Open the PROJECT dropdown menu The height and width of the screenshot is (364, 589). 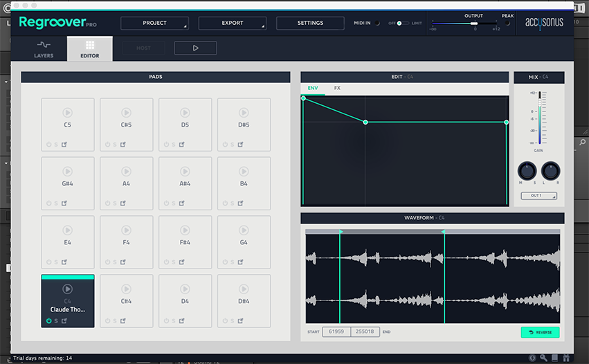[154, 23]
